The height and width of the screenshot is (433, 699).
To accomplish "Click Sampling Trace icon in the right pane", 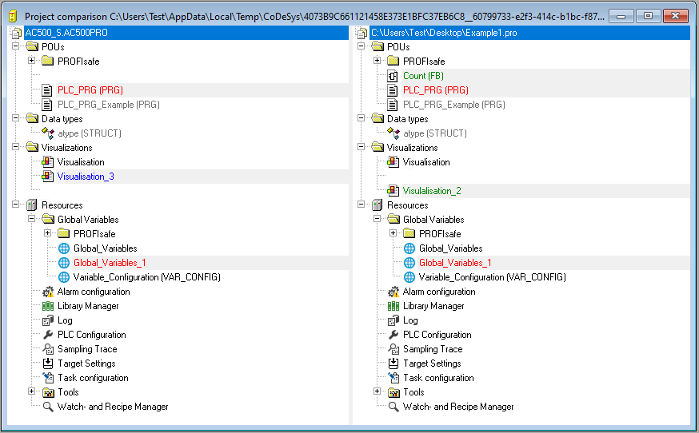I will coord(393,349).
